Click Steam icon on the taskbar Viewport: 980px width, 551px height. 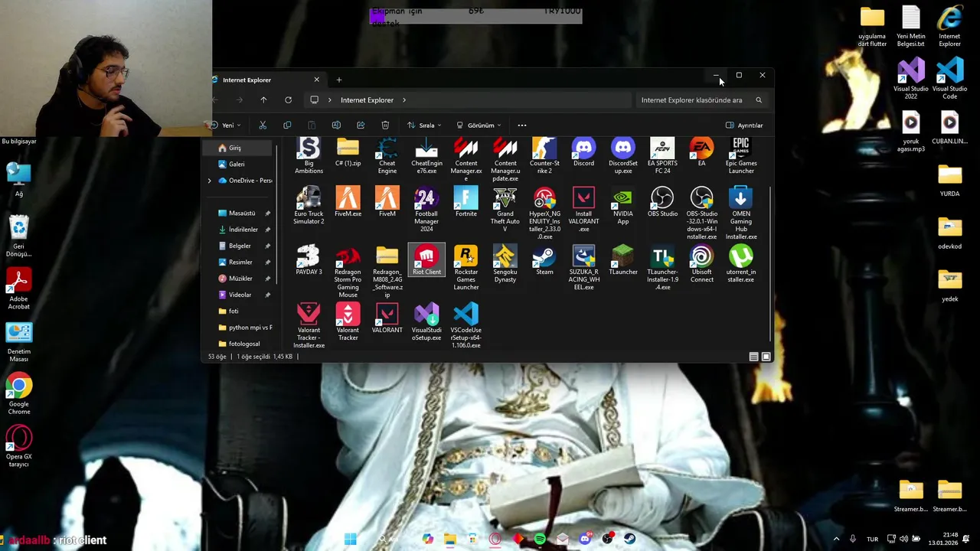coord(629,540)
